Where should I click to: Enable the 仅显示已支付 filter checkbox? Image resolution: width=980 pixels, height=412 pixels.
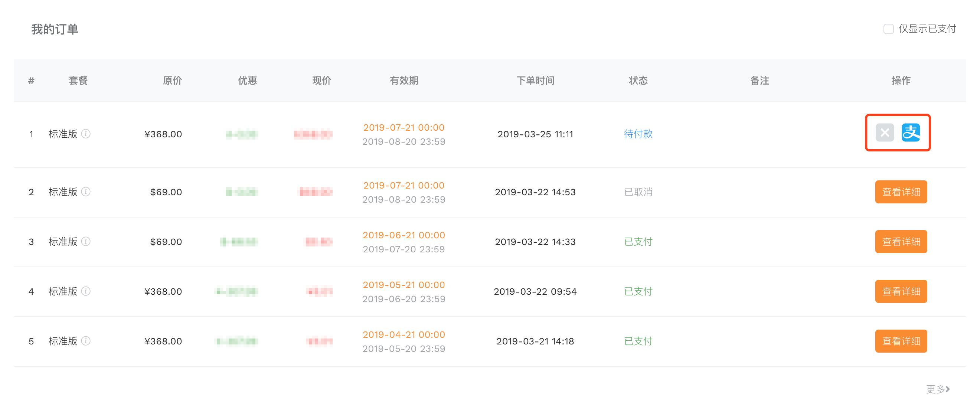point(889,29)
